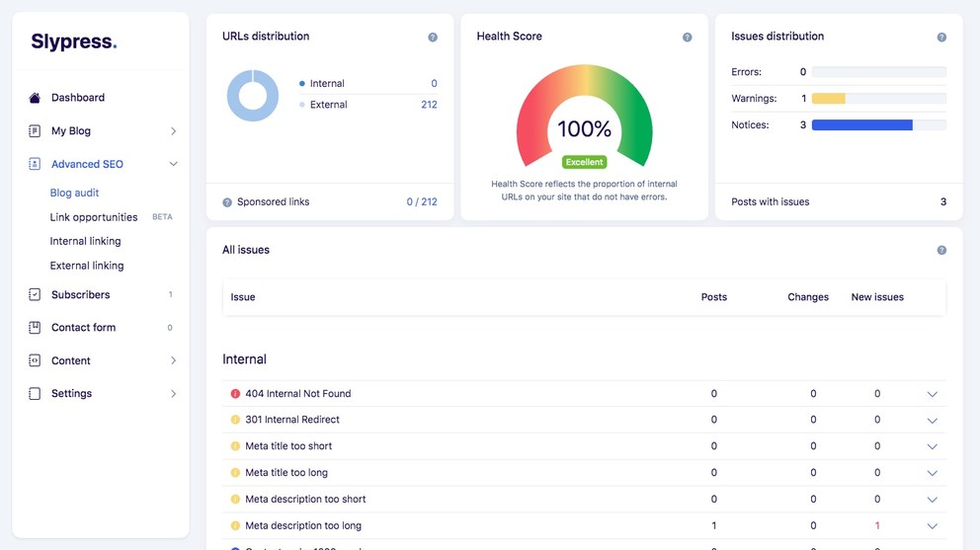Click the Content sidebar icon
Viewport: 980px width, 550px height.
pos(35,360)
